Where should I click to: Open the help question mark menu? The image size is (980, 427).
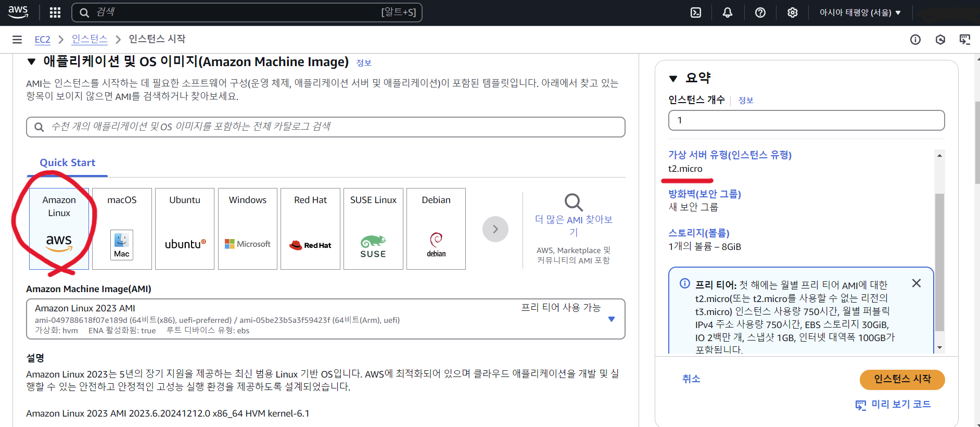coord(760,12)
